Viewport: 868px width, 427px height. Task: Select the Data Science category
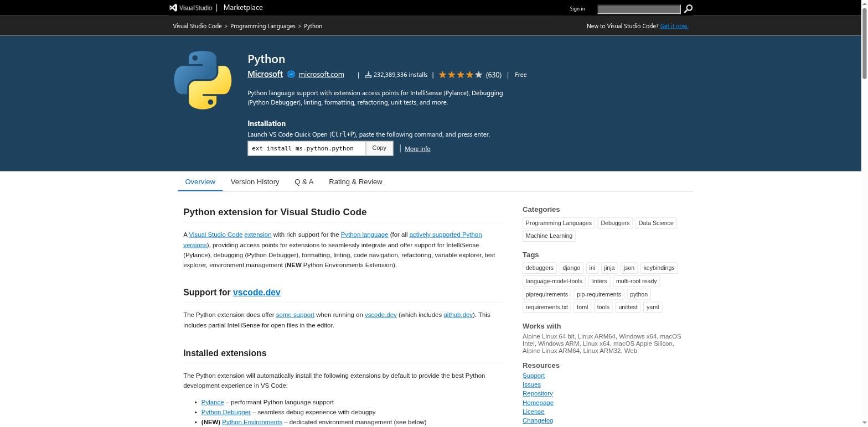point(656,223)
